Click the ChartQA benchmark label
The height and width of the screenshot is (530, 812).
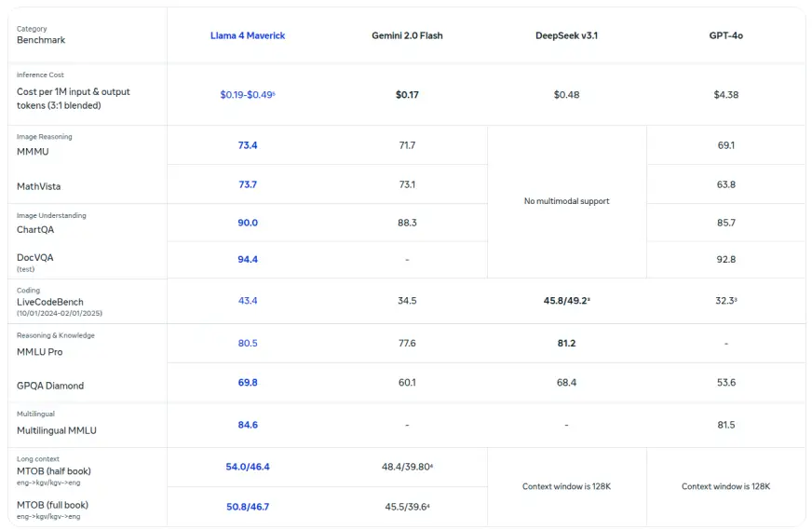click(x=37, y=229)
